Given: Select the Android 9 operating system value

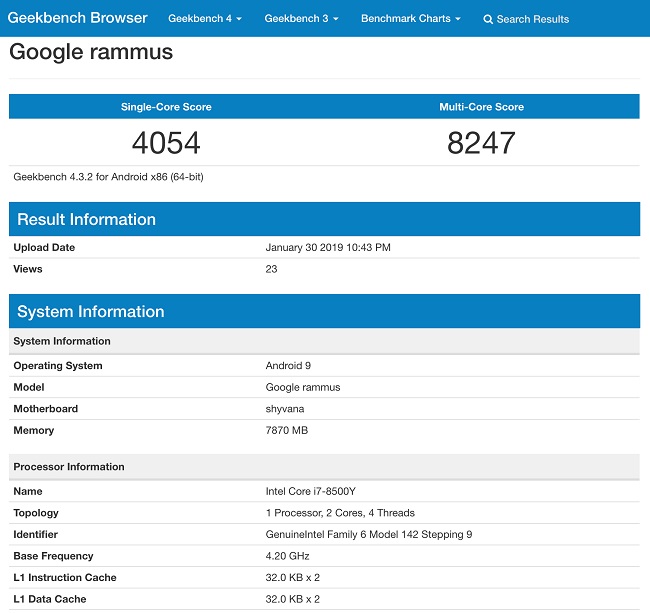Looking at the screenshot, I should point(289,366).
